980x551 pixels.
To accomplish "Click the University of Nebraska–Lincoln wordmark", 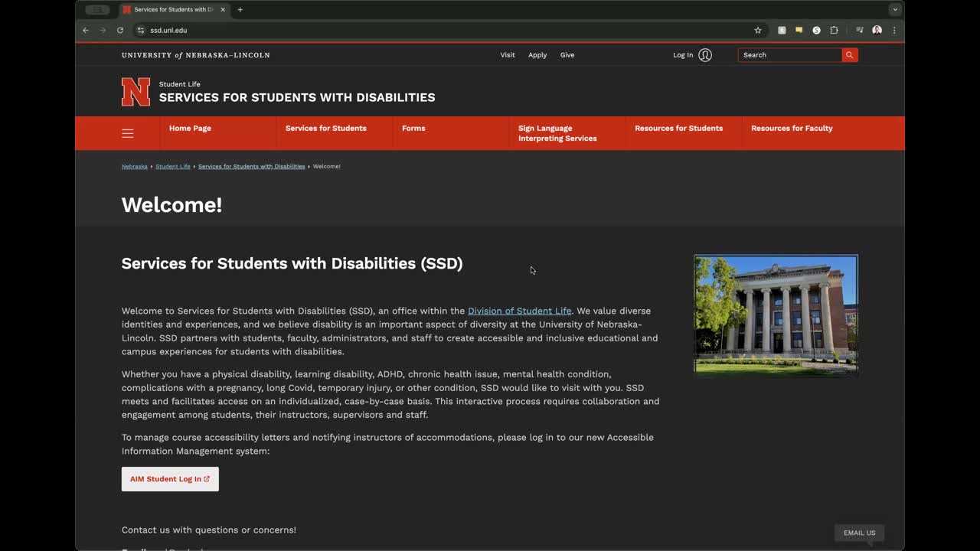I will pyautogui.click(x=196, y=55).
